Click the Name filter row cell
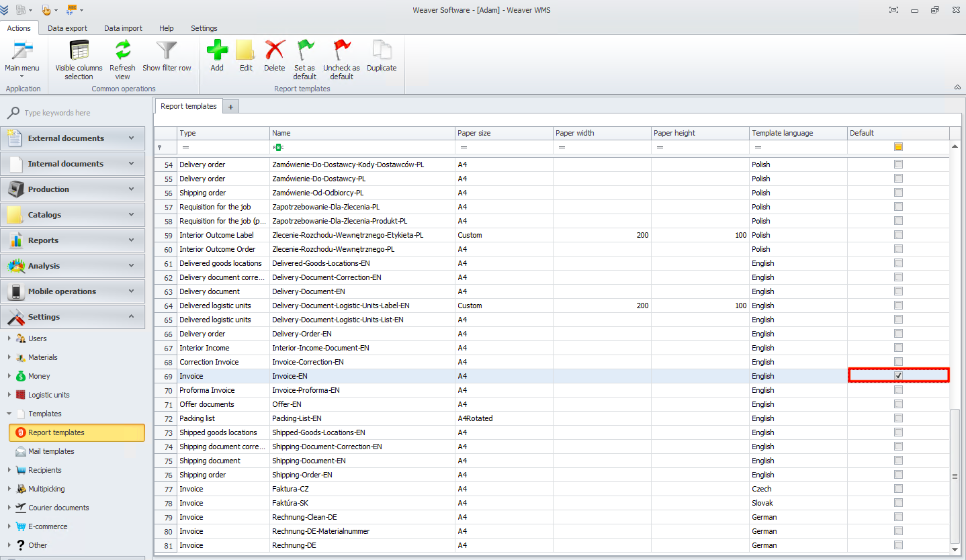The height and width of the screenshot is (560, 966). [x=363, y=147]
